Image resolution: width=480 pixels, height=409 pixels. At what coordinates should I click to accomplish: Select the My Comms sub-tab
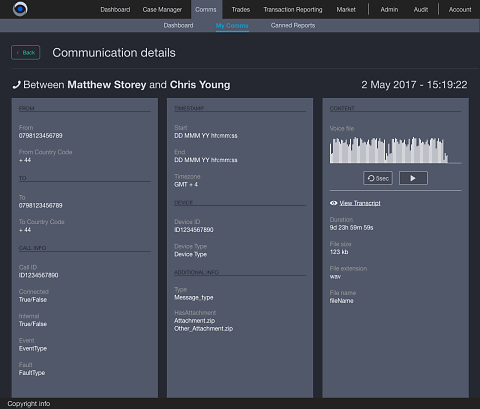click(x=232, y=26)
